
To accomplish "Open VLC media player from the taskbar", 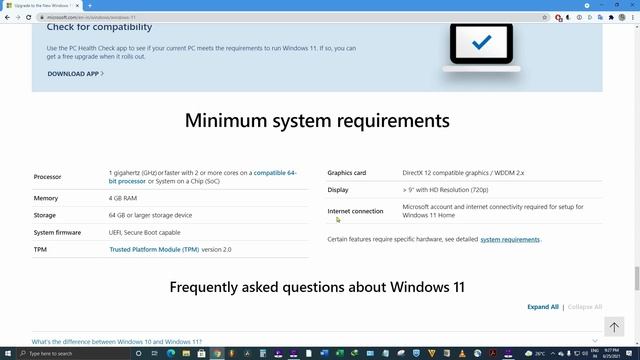I will click(462, 353).
